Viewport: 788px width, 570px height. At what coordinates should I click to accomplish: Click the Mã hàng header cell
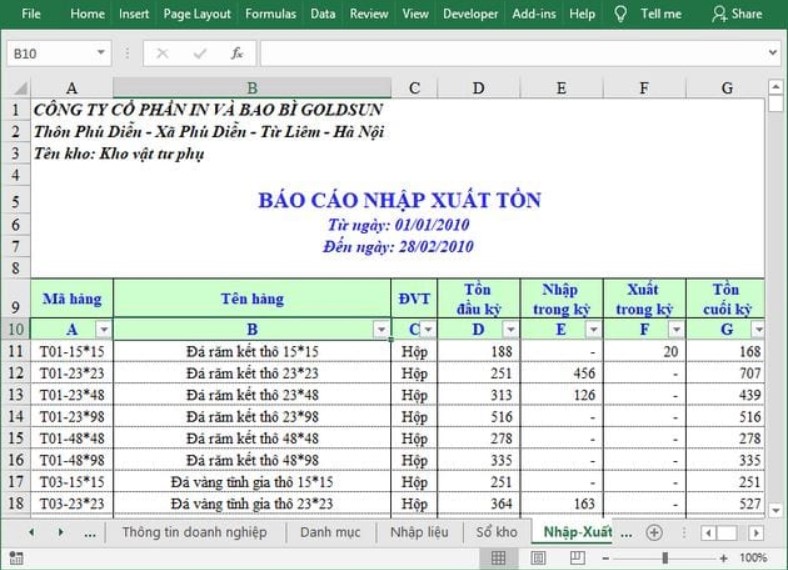tap(72, 299)
